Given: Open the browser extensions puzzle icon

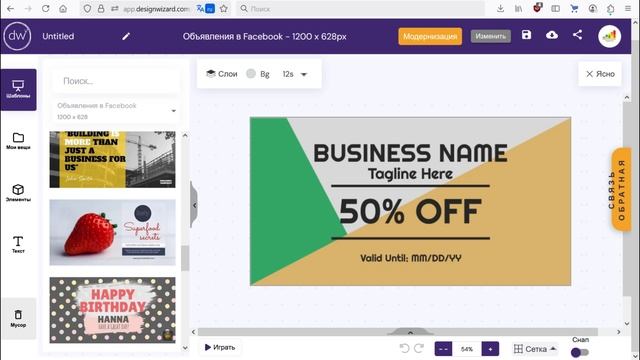Looking at the screenshot, I should (x=611, y=9).
